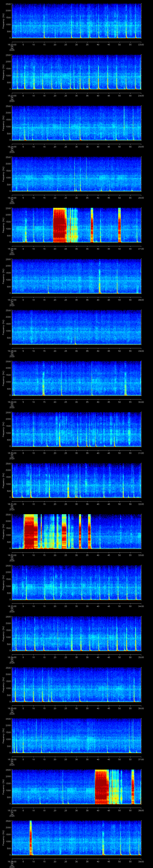Select large red burst at 6-12s in 16:32:00 panel
This screenshot has height=868, width=153.
click(x=31, y=531)
